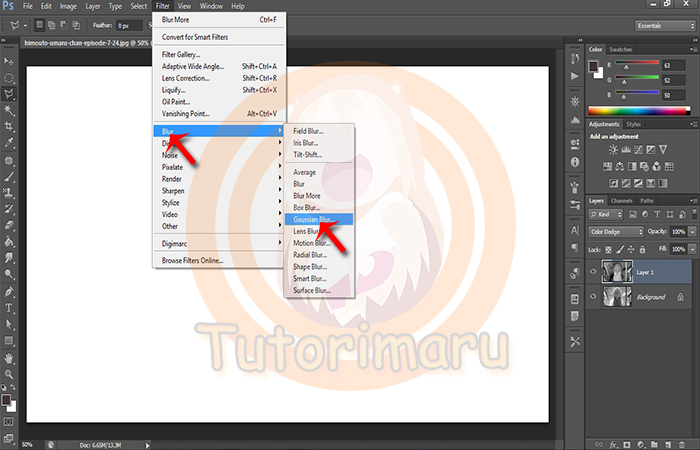The width and height of the screenshot is (700, 450).
Task: Create a new layer icon
Action: point(668,444)
